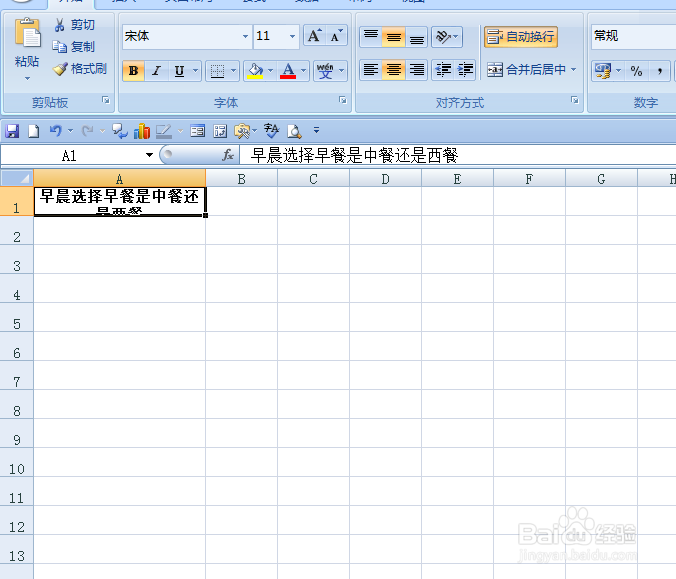Toggle bottom vertical alignment
Viewport: 676px width, 579px height.
[416, 36]
